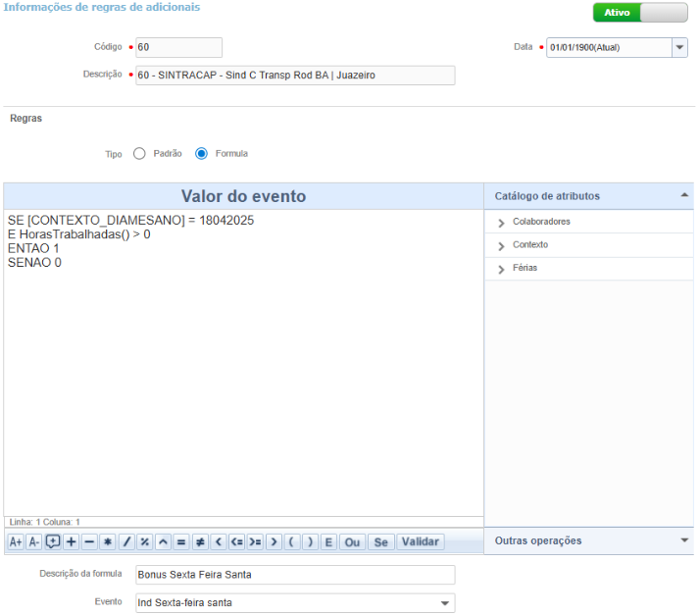Click the Código input field
This screenshot has width=700, height=615.
(178, 47)
